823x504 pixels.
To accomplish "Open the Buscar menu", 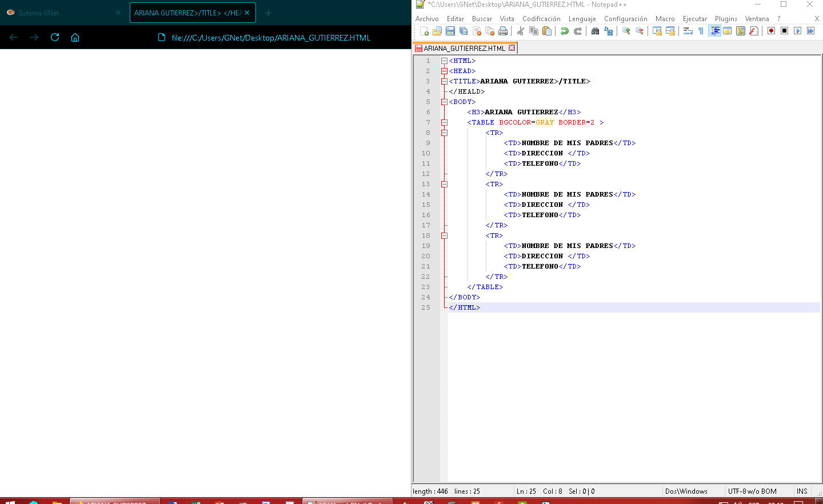I will pyautogui.click(x=482, y=19).
